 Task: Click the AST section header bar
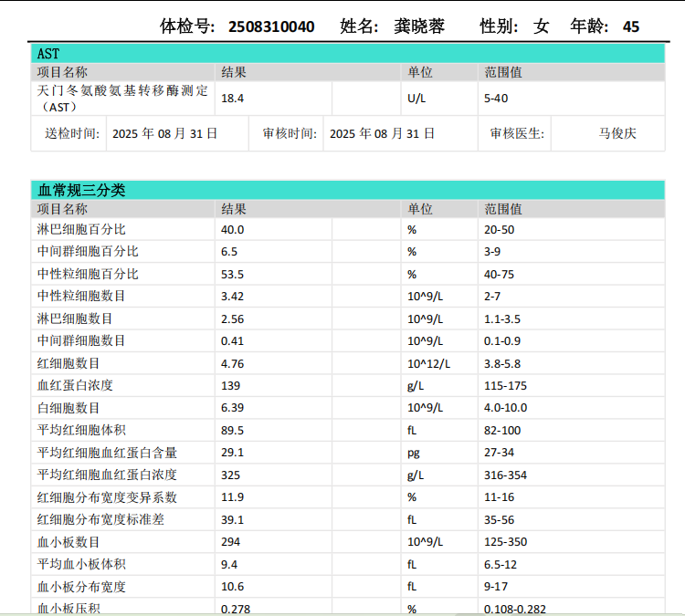(347, 55)
